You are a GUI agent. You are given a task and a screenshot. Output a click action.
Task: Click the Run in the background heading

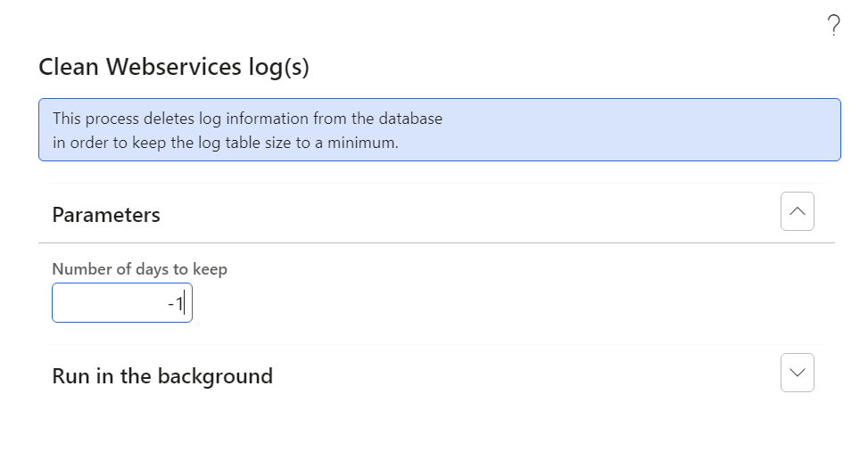[x=162, y=376]
